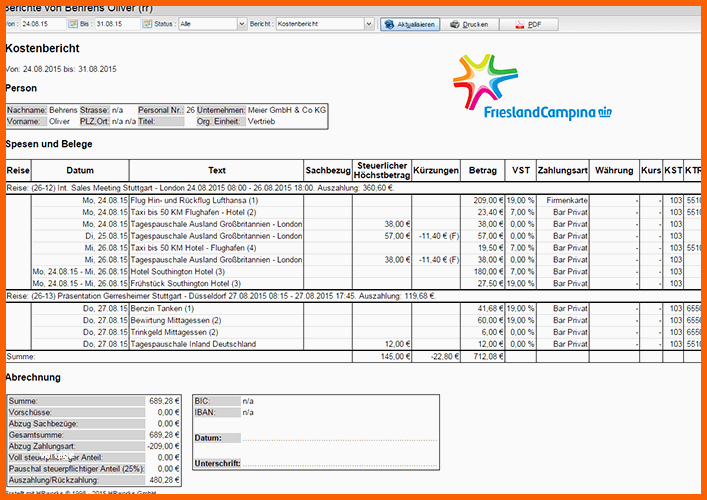Click the Gesamtsumme value 689,28 €
The image size is (707, 500).
pyautogui.click(x=164, y=435)
